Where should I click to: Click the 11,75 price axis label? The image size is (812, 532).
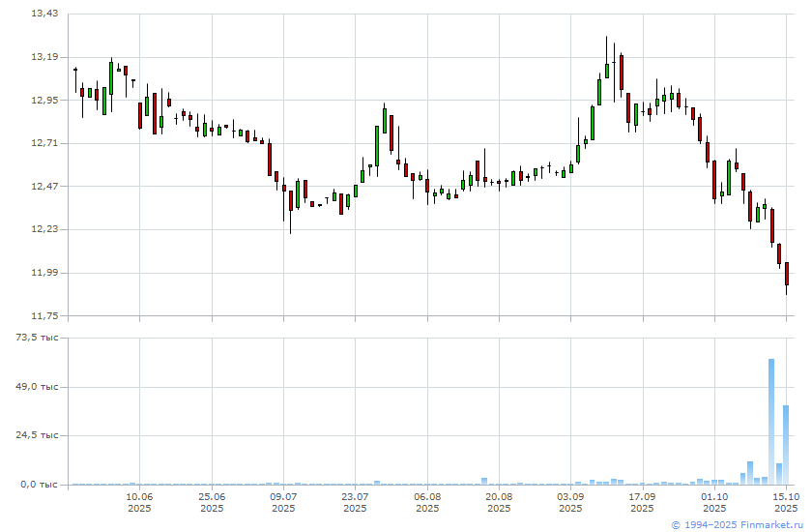(44, 316)
